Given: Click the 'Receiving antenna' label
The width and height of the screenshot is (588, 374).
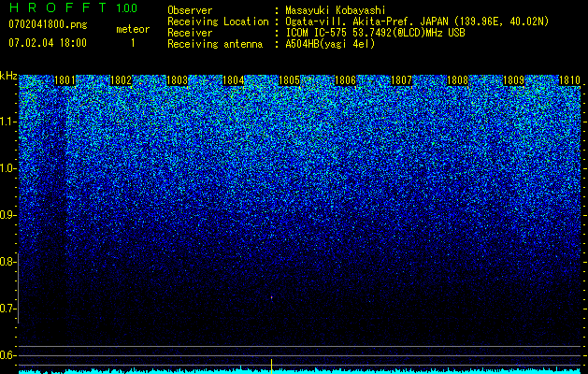Looking at the screenshot, I should [215, 44].
